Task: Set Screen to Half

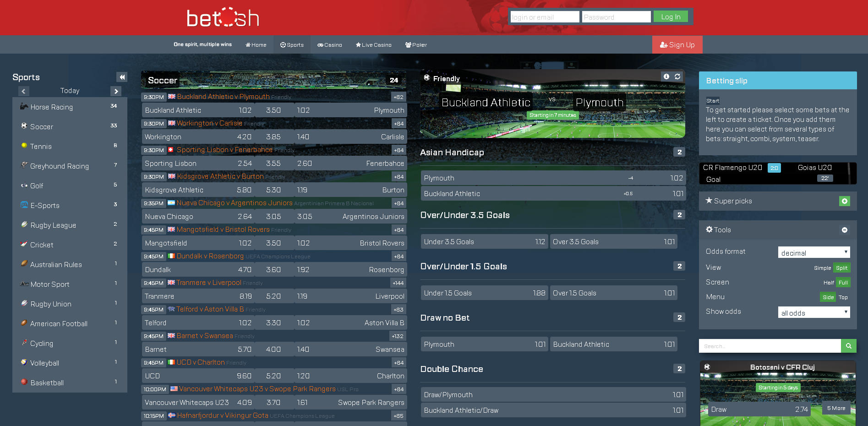Action: coord(828,283)
